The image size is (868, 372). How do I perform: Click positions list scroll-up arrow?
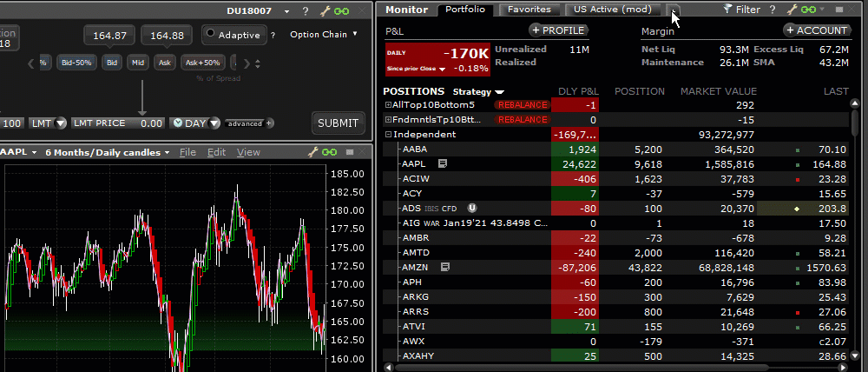pyautogui.click(x=853, y=103)
